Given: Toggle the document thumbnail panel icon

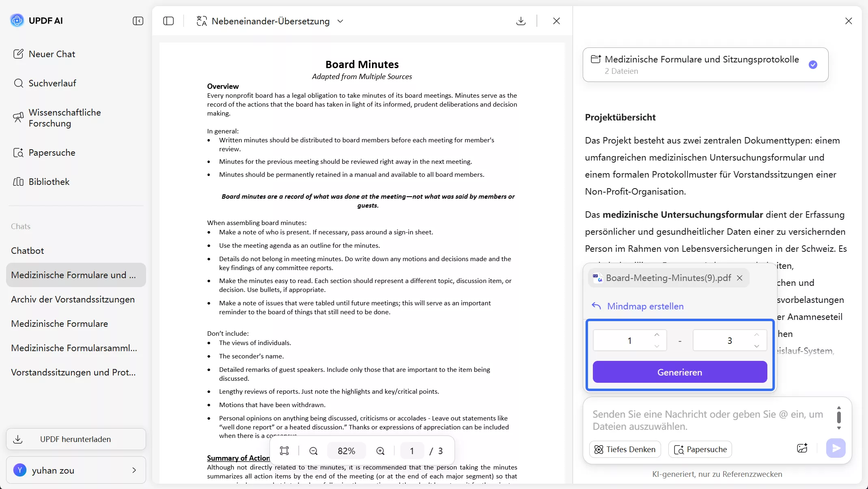Looking at the screenshot, I should tap(168, 21).
